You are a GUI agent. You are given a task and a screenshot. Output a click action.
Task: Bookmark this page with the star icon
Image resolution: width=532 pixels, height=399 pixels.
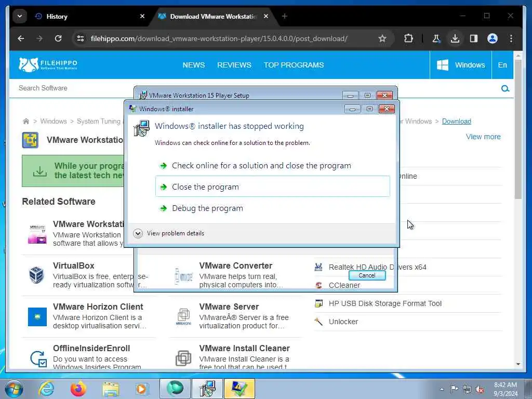pos(382,38)
